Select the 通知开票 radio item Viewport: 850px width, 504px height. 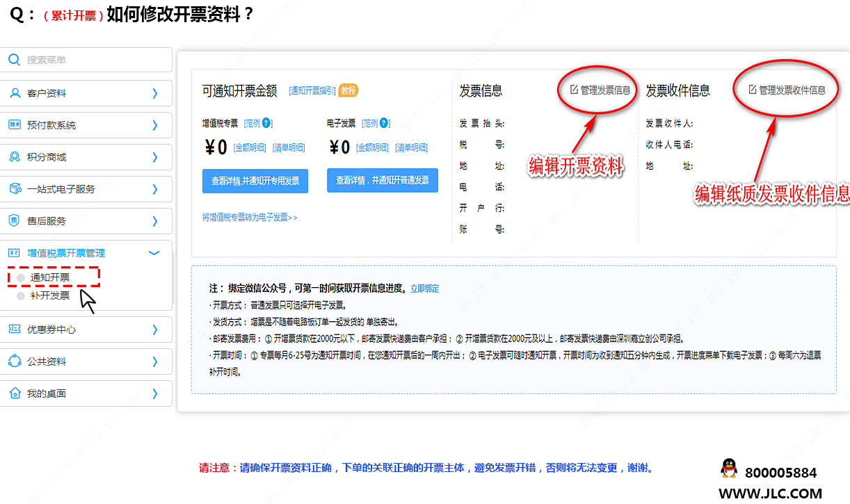tap(21, 277)
